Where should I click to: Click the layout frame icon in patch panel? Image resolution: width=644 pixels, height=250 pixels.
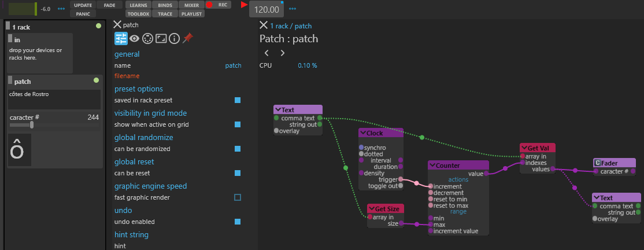pyautogui.click(x=161, y=38)
